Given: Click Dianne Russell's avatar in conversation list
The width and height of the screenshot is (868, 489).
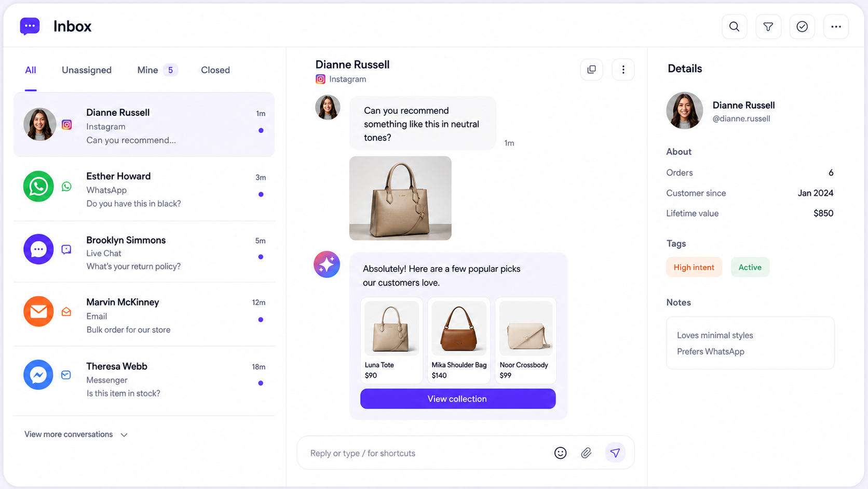Looking at the screenshot, I should click(40, 124).
